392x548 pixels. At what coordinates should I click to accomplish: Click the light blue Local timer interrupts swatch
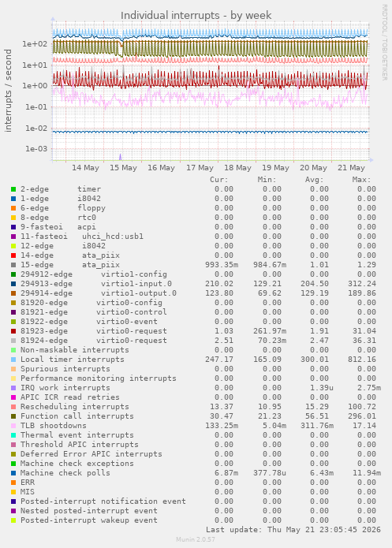pyautogui.click(x=13, y=360)
